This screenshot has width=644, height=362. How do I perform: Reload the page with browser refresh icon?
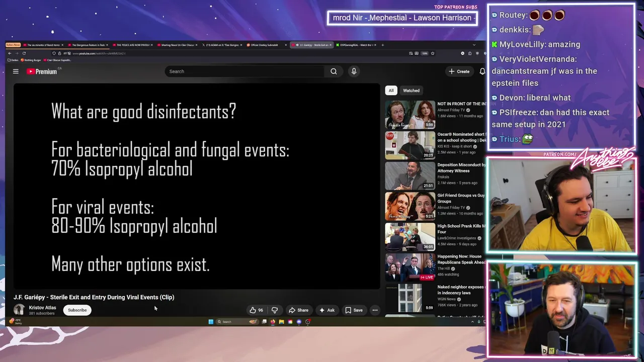(x=24, y=53)
